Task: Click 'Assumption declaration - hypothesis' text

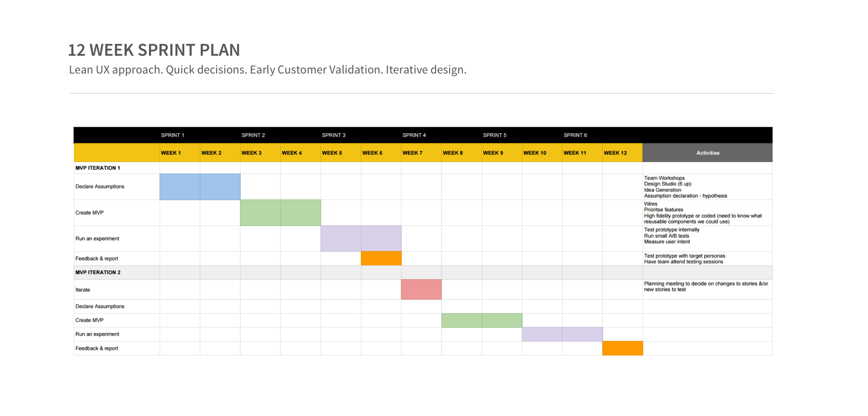Action: click(x=685, y=196)
